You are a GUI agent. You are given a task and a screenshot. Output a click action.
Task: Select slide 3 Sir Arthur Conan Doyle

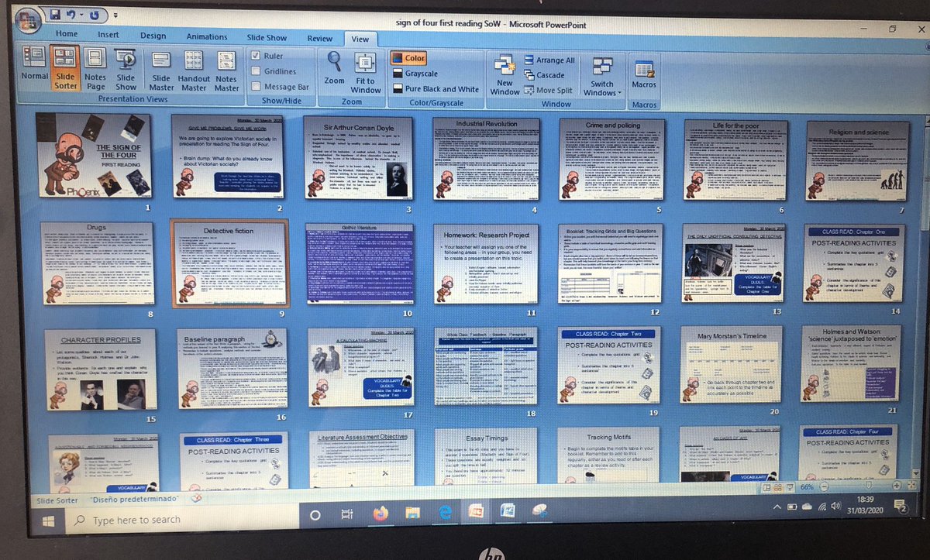tap(358, 160)
